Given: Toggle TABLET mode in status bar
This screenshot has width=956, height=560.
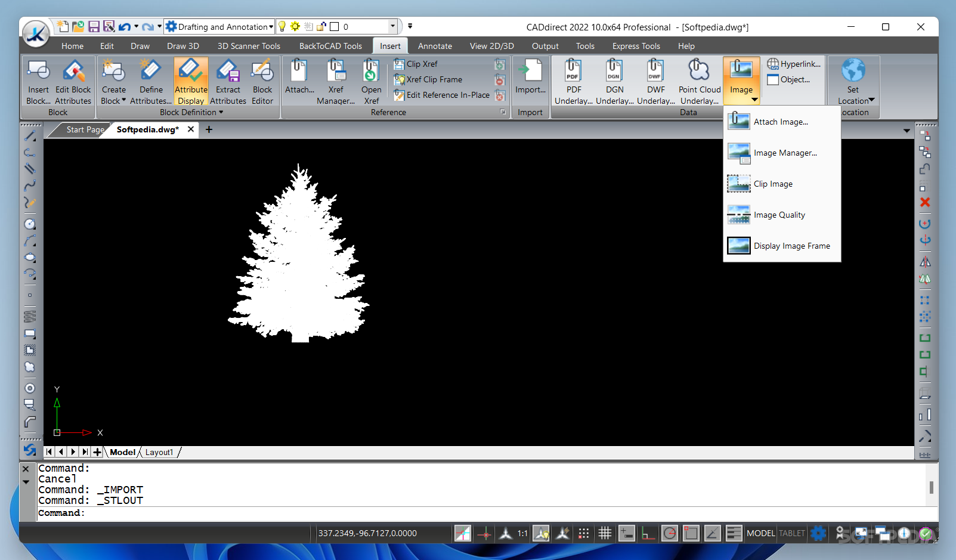Looking at the screenshot, I should 792,533.
